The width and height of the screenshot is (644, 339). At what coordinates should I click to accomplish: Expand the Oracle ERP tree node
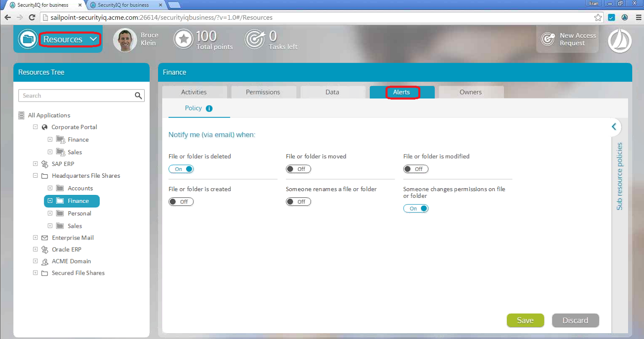[x=35, y=250]
